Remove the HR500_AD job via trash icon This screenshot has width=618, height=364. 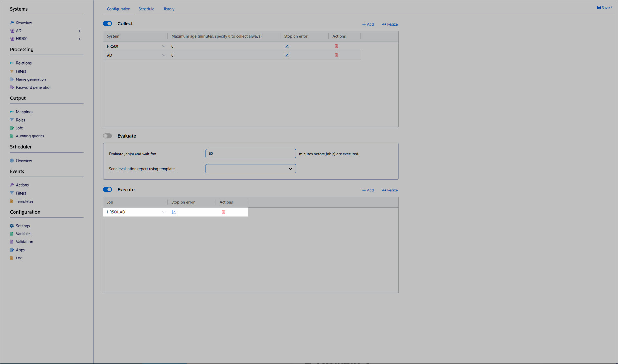coord(223,212)
